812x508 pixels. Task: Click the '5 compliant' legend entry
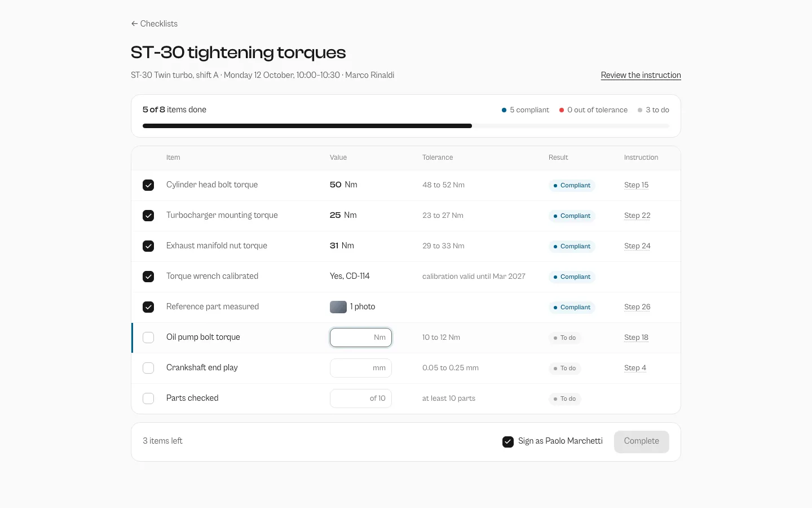point(526,110)
